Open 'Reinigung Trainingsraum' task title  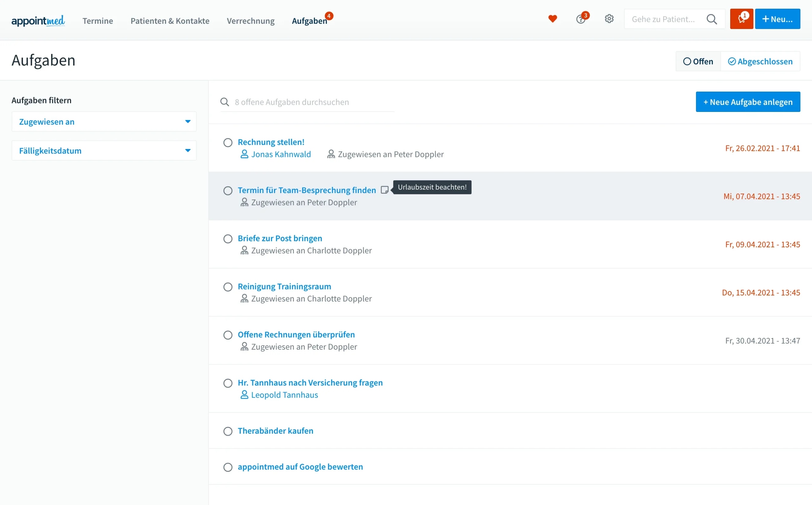click(284, 287)
